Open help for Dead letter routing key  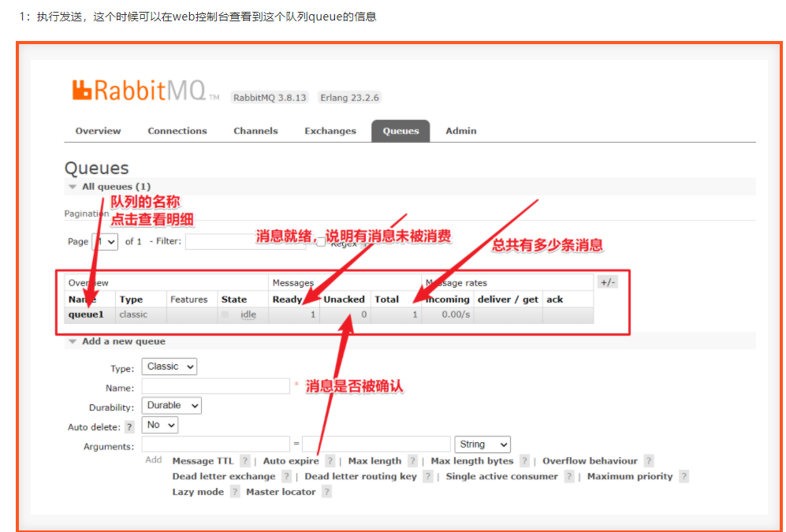pyautogui.click(x=428, y=476)
